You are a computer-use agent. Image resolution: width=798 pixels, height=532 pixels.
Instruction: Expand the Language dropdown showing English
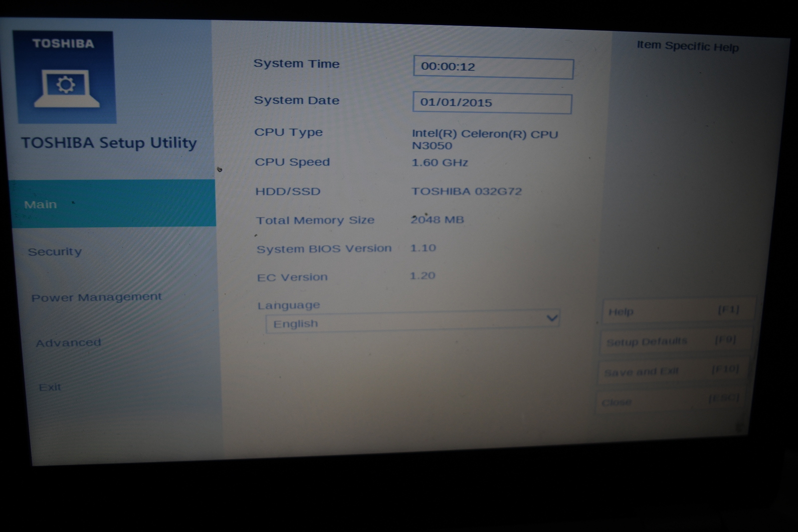pyautogui.click(x=412, y=322)
